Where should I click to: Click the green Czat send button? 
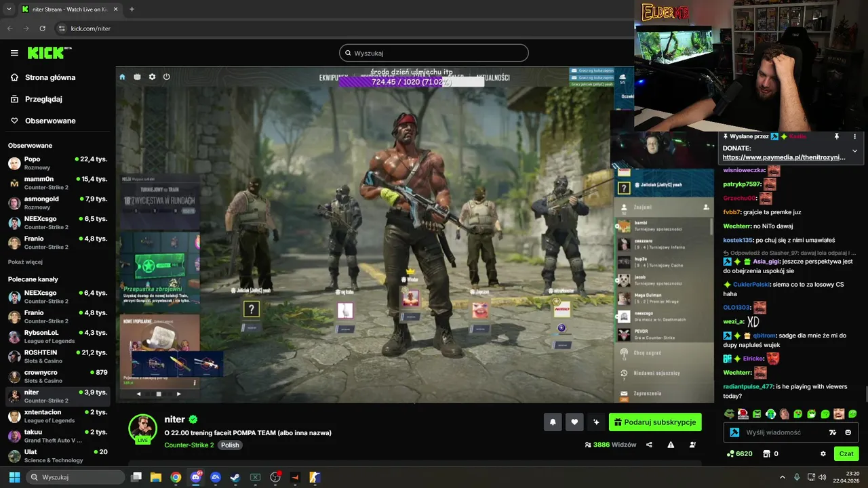[x=846, y=453]
